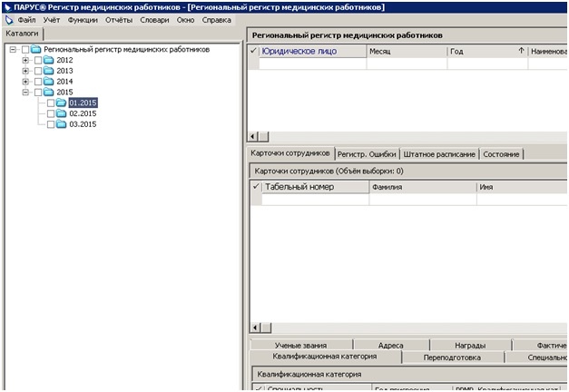
Task: Click the folder icon of 01.2015
Action: (61, 103)
